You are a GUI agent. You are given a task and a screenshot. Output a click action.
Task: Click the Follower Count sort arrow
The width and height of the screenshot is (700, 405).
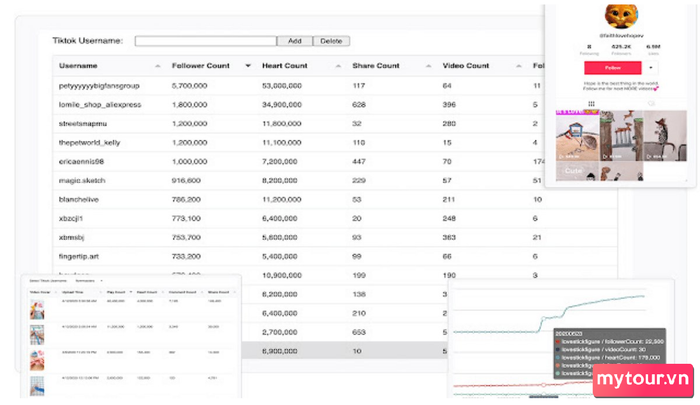(248, 66)
